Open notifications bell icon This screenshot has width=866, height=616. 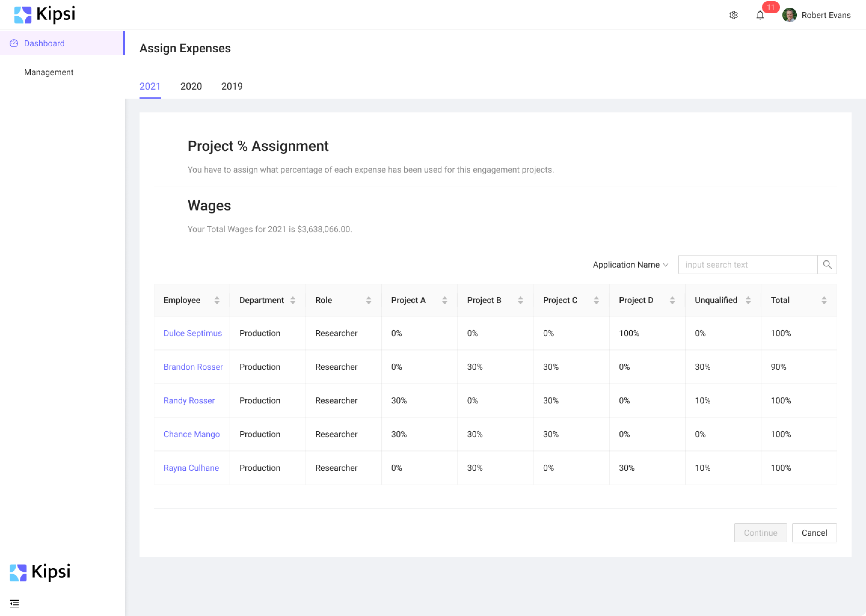pos(760,15)
